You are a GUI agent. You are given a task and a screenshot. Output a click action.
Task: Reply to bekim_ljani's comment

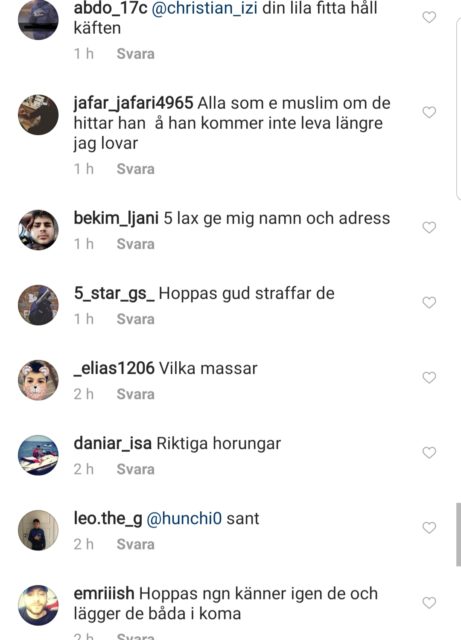(136, 244)
